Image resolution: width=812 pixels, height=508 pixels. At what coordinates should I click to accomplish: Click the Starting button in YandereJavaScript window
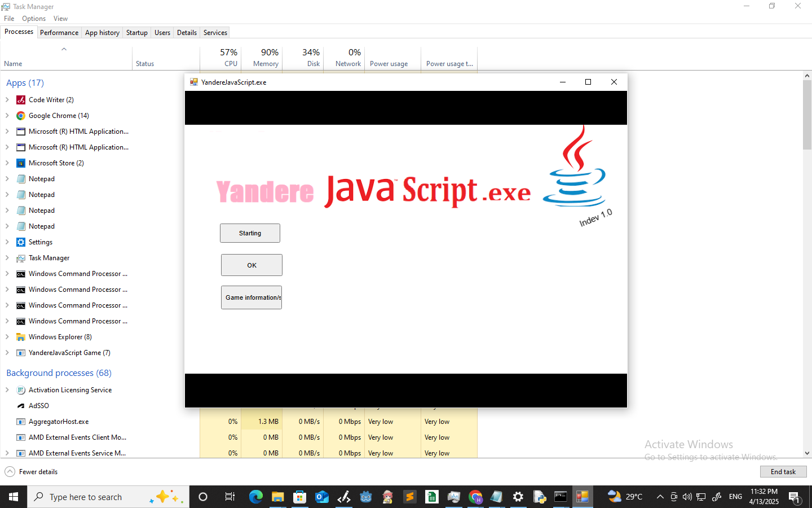(x=250, y=233)
